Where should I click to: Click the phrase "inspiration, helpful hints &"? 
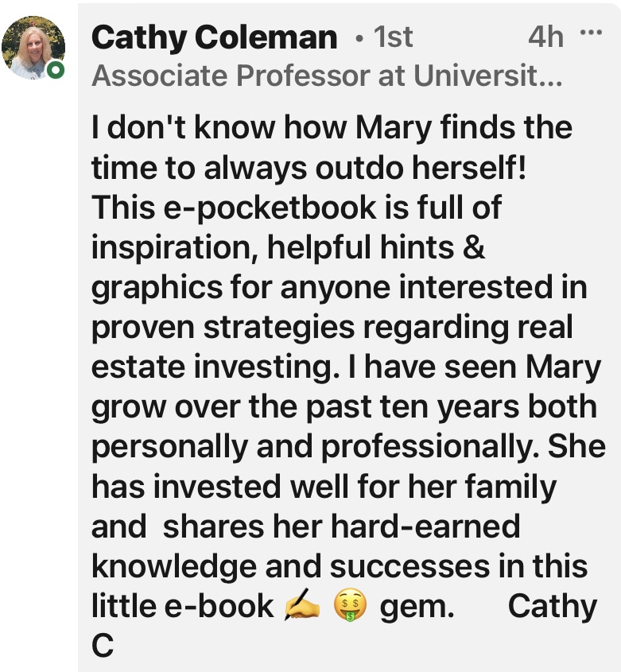coord(288,247)
